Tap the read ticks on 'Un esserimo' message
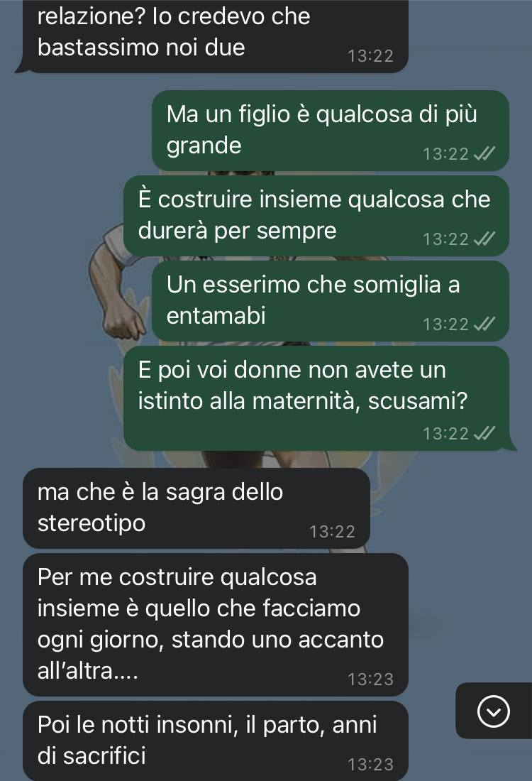 point(484,324)
